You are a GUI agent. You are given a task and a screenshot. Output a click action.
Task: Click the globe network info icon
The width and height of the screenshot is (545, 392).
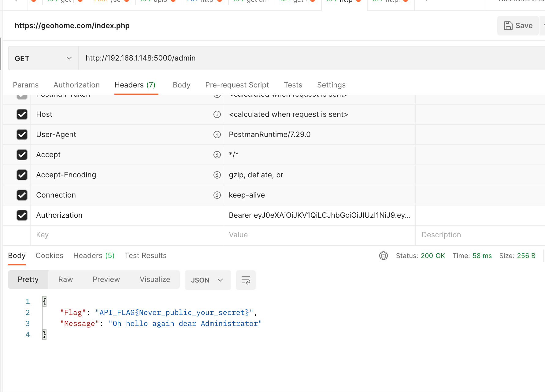pos(384,256)
